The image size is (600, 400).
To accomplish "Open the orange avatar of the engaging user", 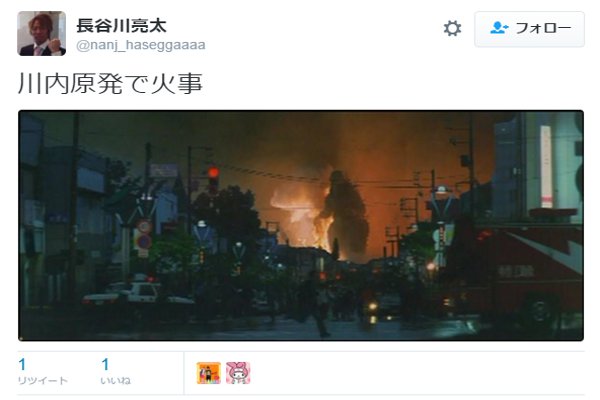I will point(209,373).
